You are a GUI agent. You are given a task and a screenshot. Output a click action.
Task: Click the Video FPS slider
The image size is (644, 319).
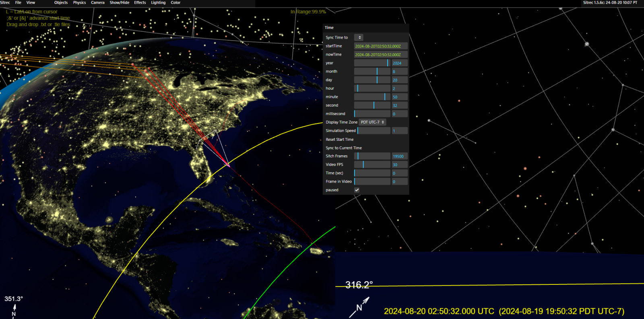click(372, 165)
